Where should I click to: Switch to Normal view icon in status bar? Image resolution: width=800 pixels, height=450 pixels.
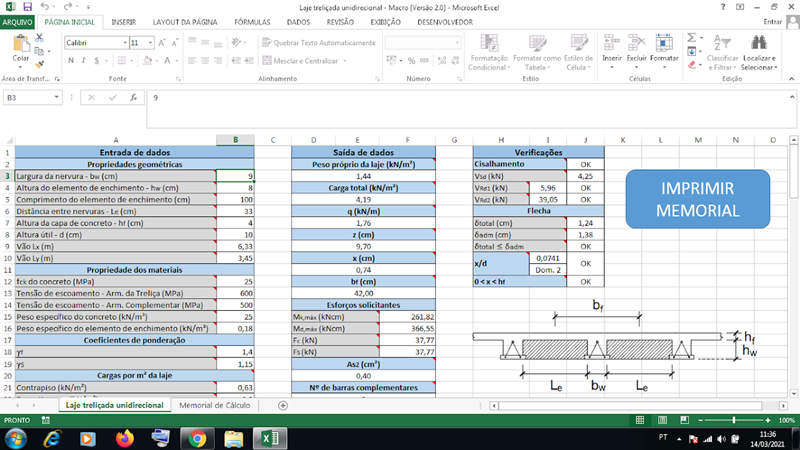click(x=640, y=420)
